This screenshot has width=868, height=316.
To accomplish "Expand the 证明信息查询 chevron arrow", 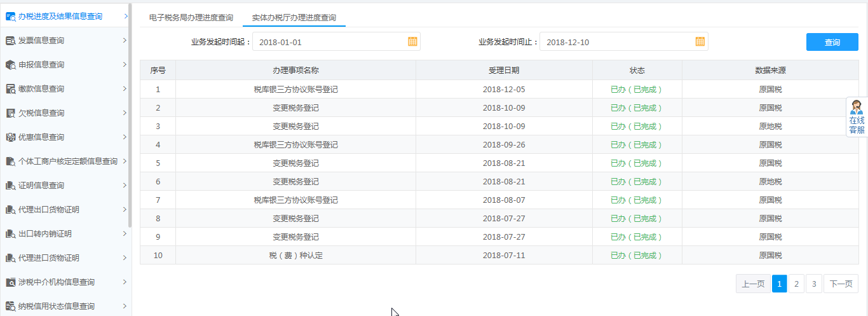I will click(125, 186).
